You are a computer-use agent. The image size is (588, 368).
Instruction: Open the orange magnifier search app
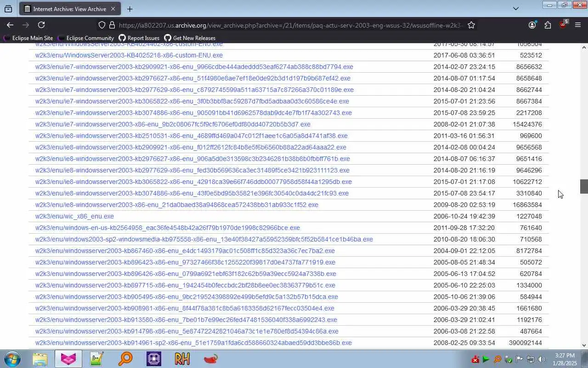[x=125, y=359]
